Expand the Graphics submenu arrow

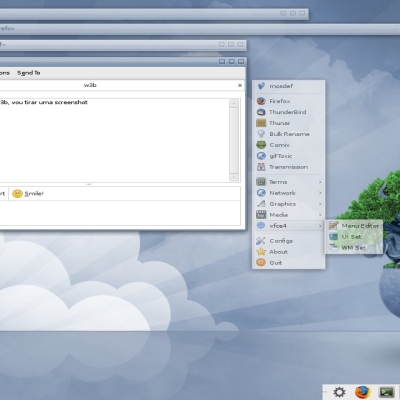pyautogui.click(x=320, y=204)
